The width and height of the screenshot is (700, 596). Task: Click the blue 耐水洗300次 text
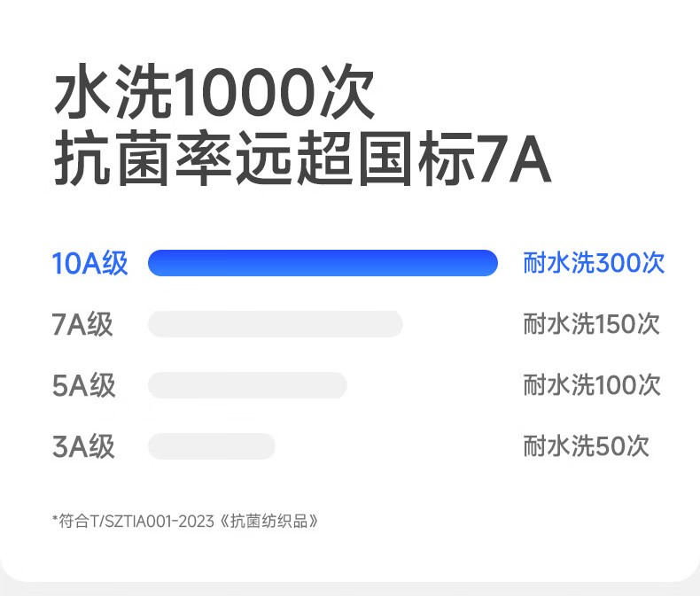[x=593, y=263]
